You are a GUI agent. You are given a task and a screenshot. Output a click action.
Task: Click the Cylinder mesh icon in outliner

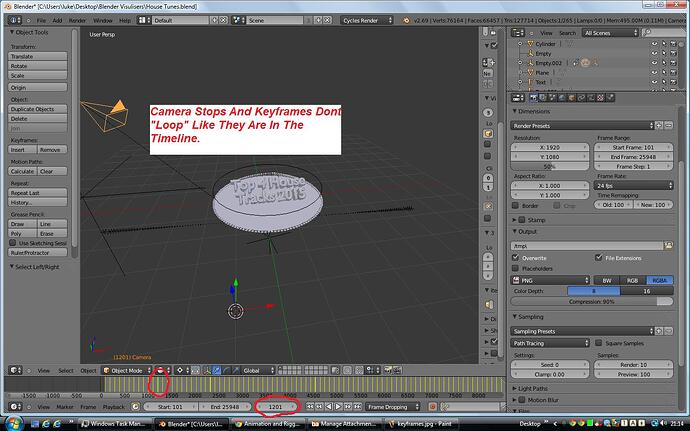(x=530, y=44)
